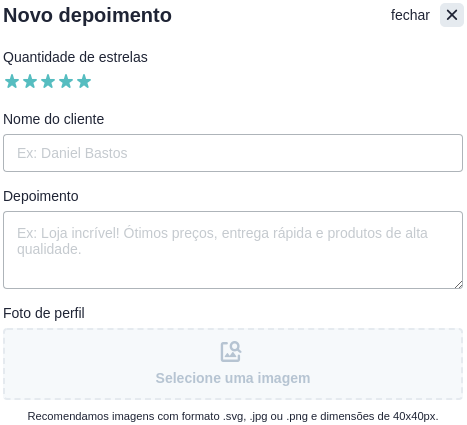467x425 pixels.
Task: Click the fourth rating star
Action: [66, 81]
